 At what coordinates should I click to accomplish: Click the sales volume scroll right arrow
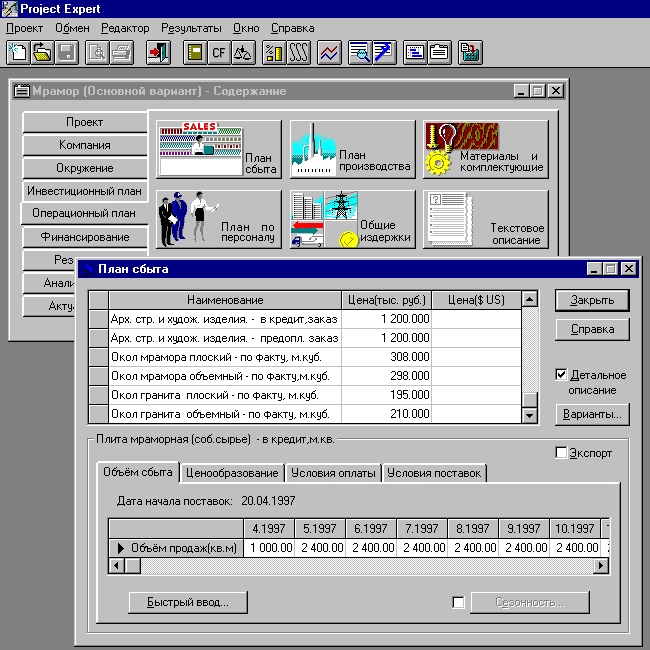[x=601, y=565]
